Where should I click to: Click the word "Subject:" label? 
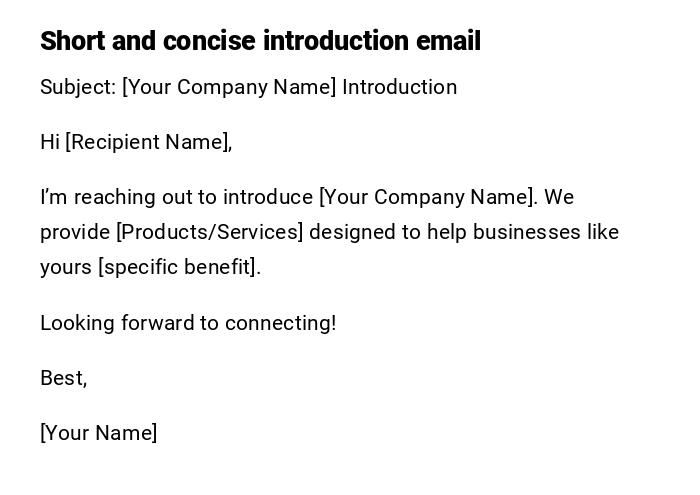click(78, 87)
